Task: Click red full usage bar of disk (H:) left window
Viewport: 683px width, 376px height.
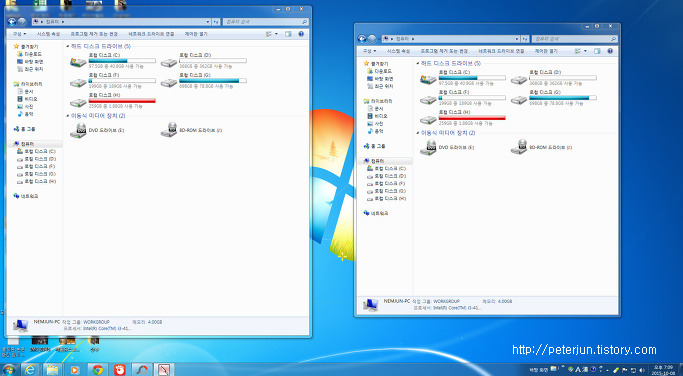Action: (x=122, y=101)
